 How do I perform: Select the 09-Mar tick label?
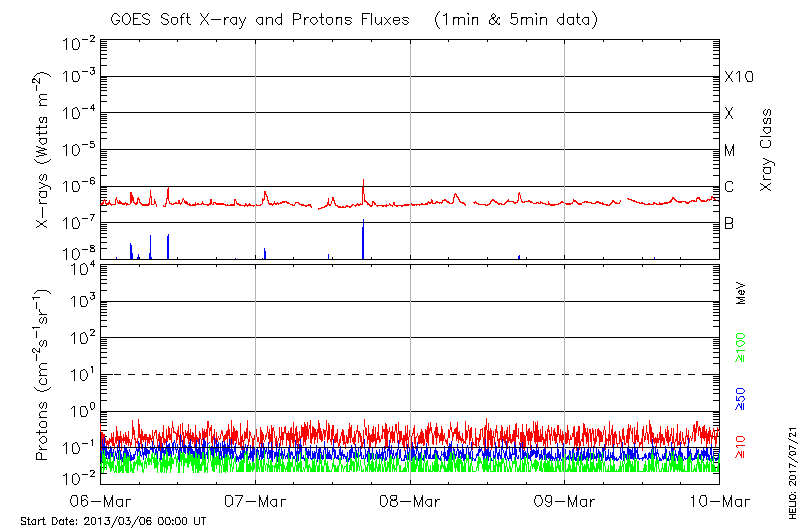565,501
